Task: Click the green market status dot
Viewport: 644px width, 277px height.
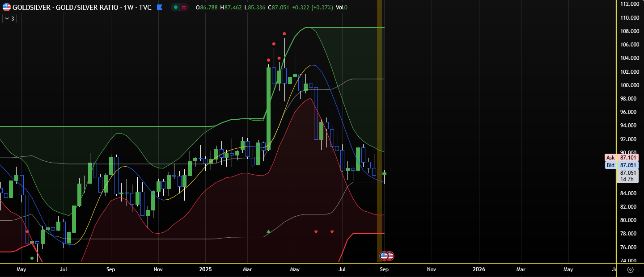Action: 176,7
